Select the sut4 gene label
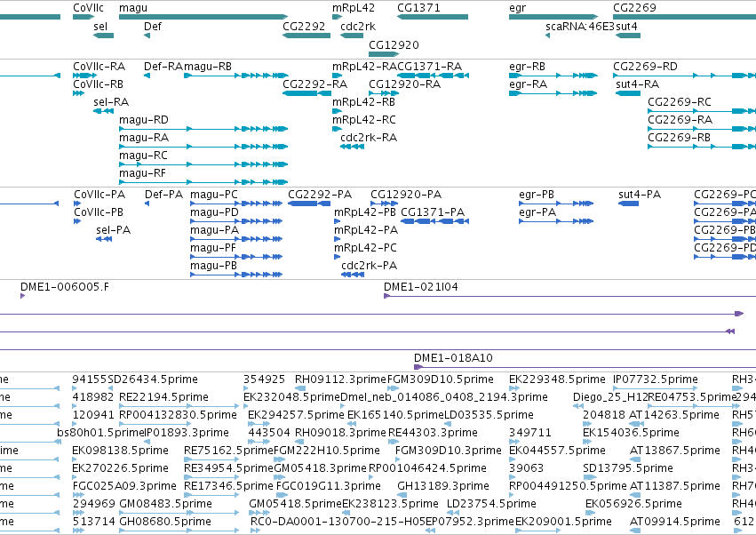The width and height of the screenshot is (756, 535). pyautogui.click(x=627, y=27)
